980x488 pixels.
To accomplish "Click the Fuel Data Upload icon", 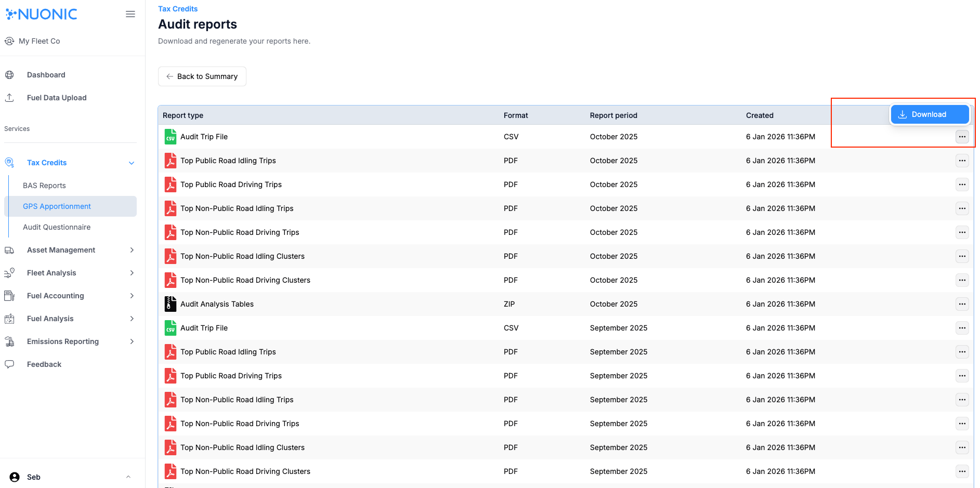I will [9, 98].
